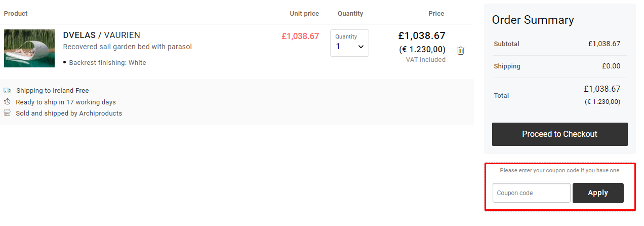The height and width of the screenshot is (226, 644).
Task: Focus the Coupon code input field
Action: click(532, 193)
